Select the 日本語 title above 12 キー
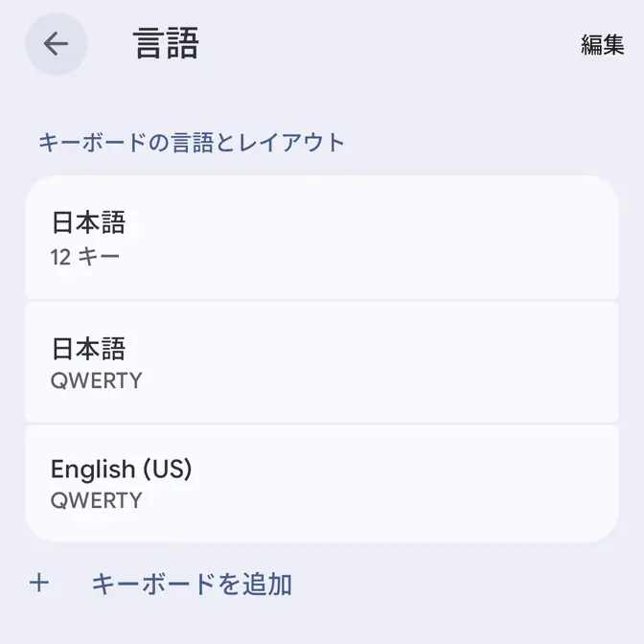 [88, 223]
